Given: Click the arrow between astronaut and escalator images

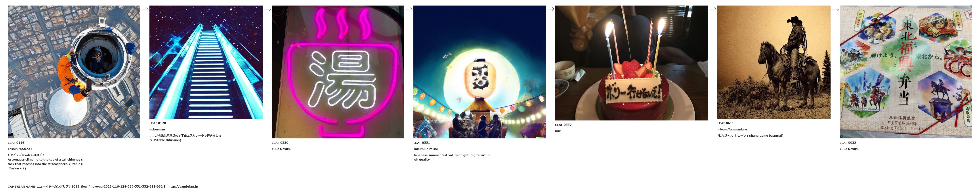Looking at the screenshot, I should pos(145,9).
